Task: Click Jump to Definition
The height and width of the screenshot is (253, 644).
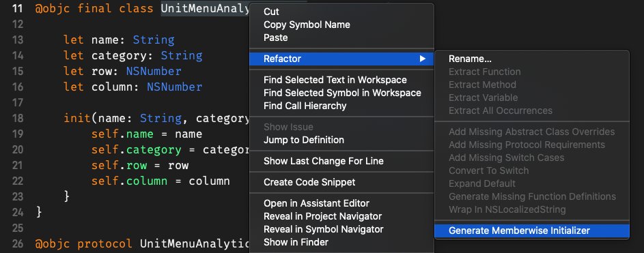Action: pos(341,140)
